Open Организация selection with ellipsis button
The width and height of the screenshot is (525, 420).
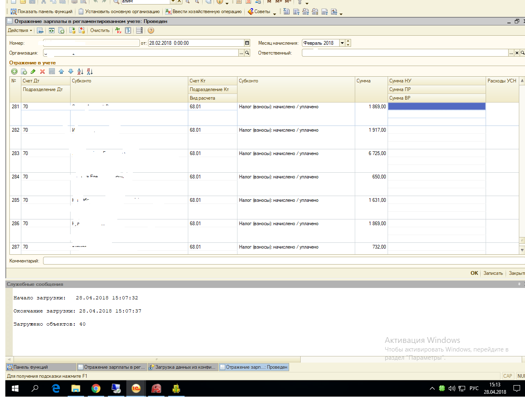pyautogui.click(x=242, y=53)
